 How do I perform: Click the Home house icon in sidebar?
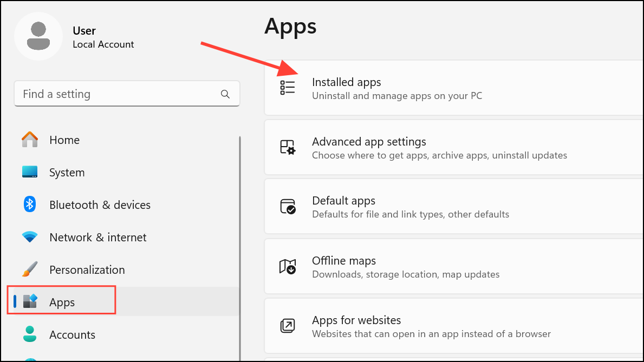(29, 139)
